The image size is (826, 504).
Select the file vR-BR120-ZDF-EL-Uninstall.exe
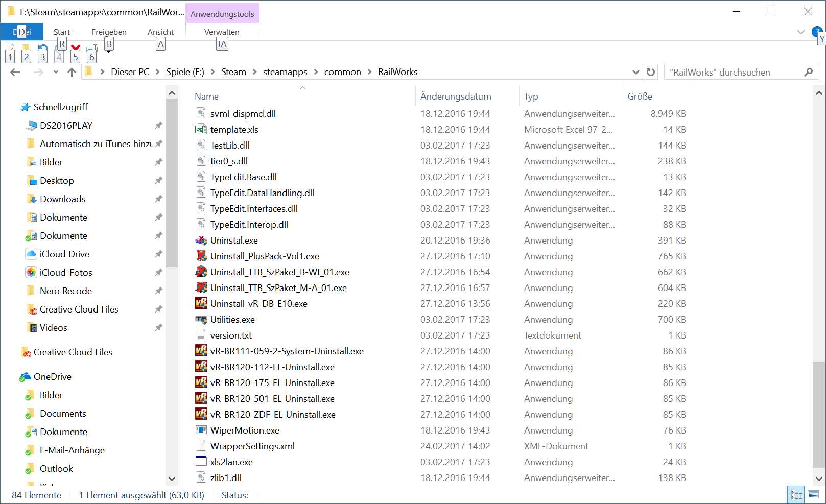pyautogui.click(x=273, y=414)
